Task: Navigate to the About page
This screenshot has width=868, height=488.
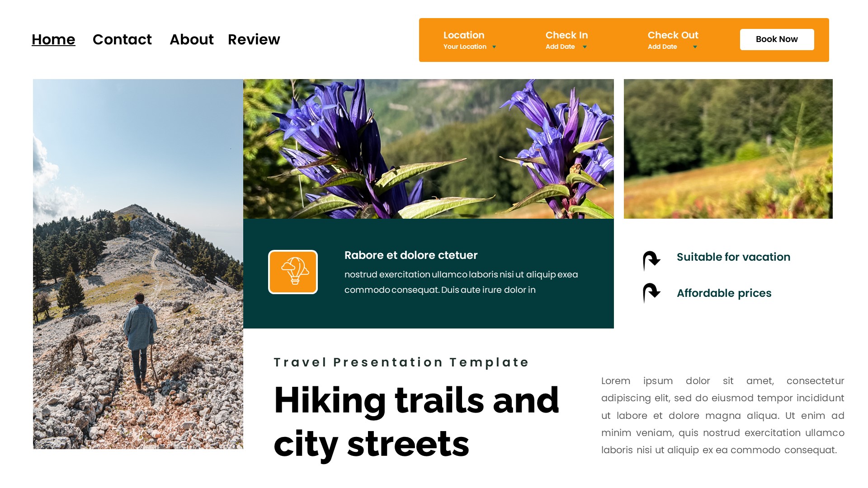Action: pos(191,40)
